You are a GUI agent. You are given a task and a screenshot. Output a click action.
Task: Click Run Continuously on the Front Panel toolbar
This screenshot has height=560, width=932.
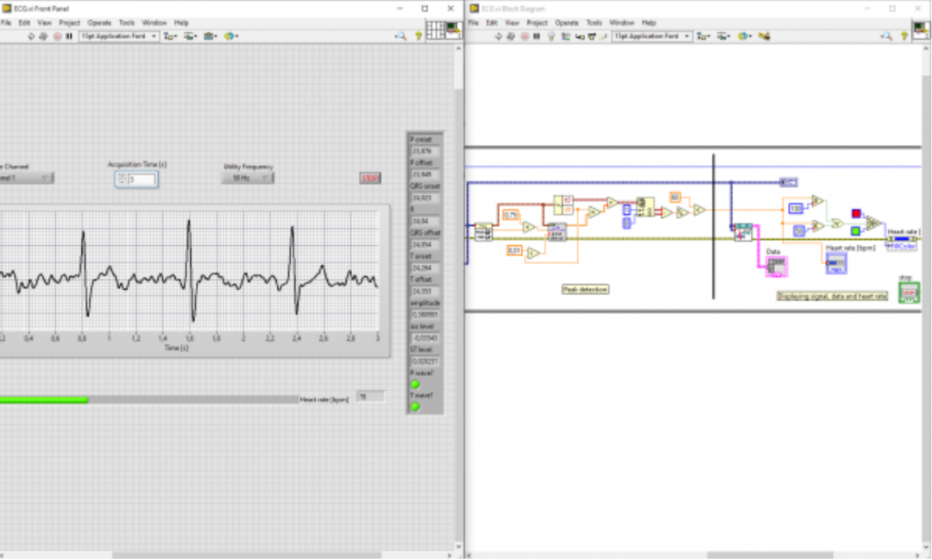(x=43, y=36)
